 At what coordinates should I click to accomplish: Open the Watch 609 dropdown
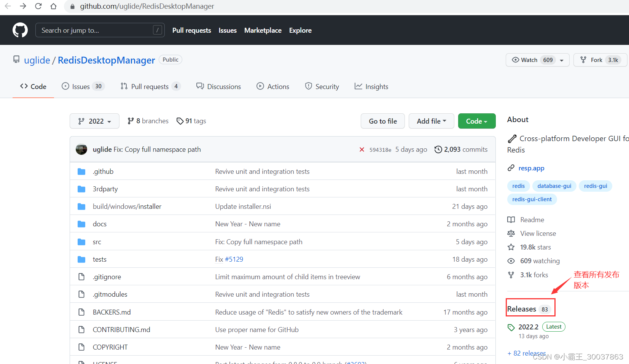point(537,60)
